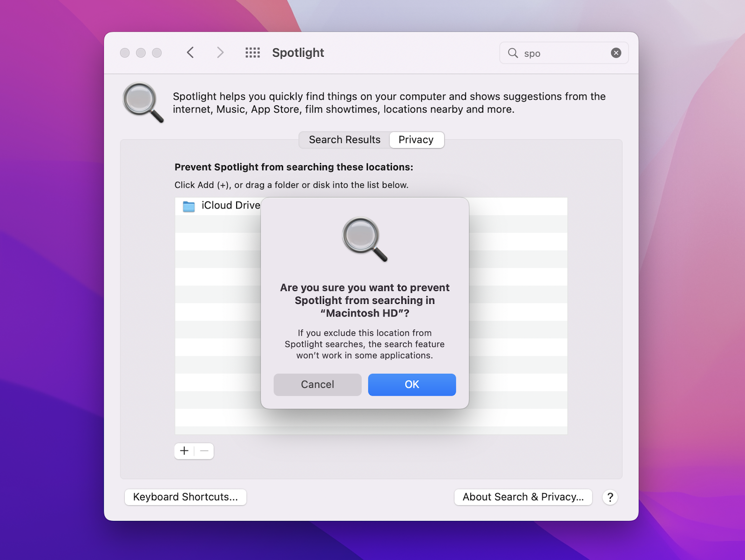Open About Search & Privacy info
Screen dimensions: 745x560
coord(523,497)
